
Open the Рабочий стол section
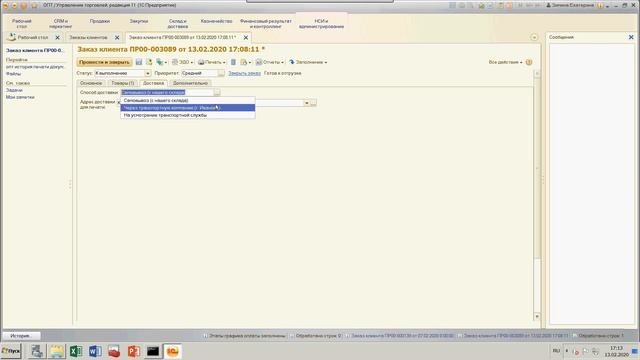22,23
